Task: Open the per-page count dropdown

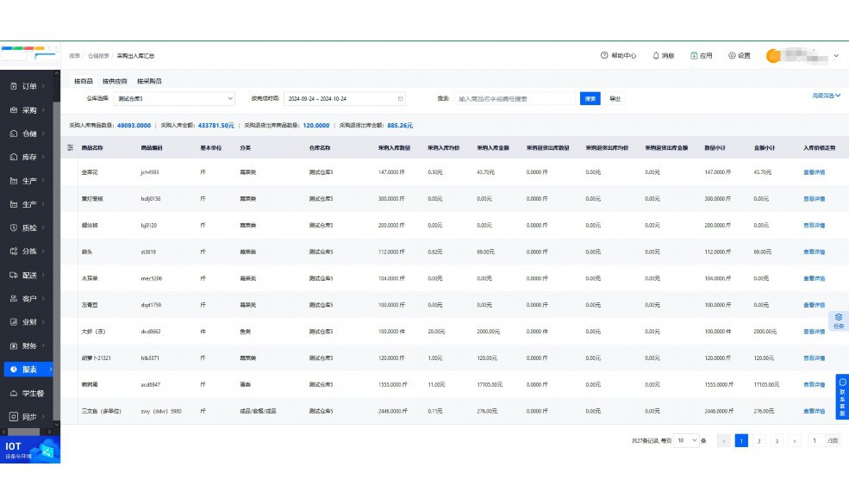Action: coord(686,440)
